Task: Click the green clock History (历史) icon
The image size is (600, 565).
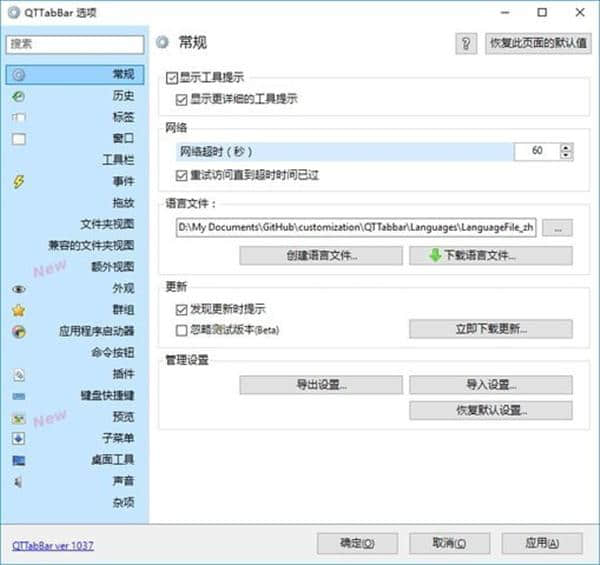Action: pos(18,96)
